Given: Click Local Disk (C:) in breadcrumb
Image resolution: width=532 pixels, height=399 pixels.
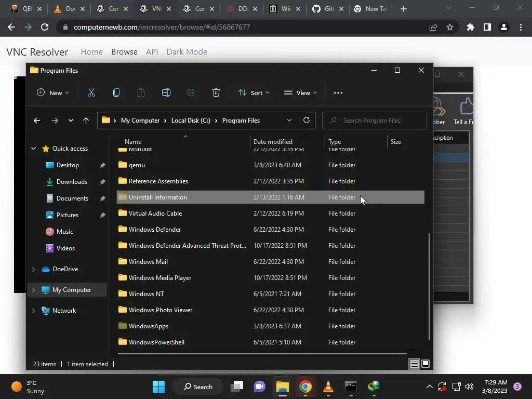Looking at the screenshot, I should [191, 121].
